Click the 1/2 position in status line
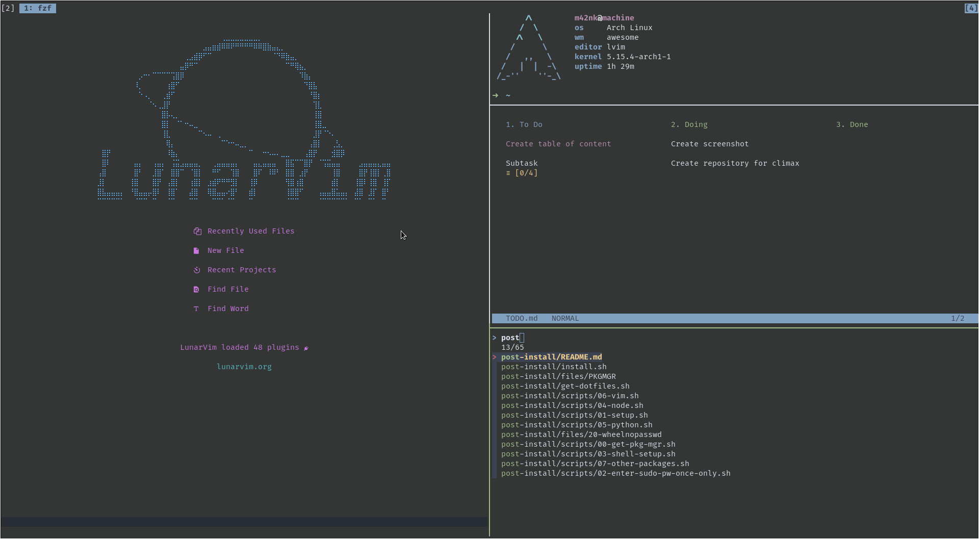The image size is (980, 540). [957, 319]
